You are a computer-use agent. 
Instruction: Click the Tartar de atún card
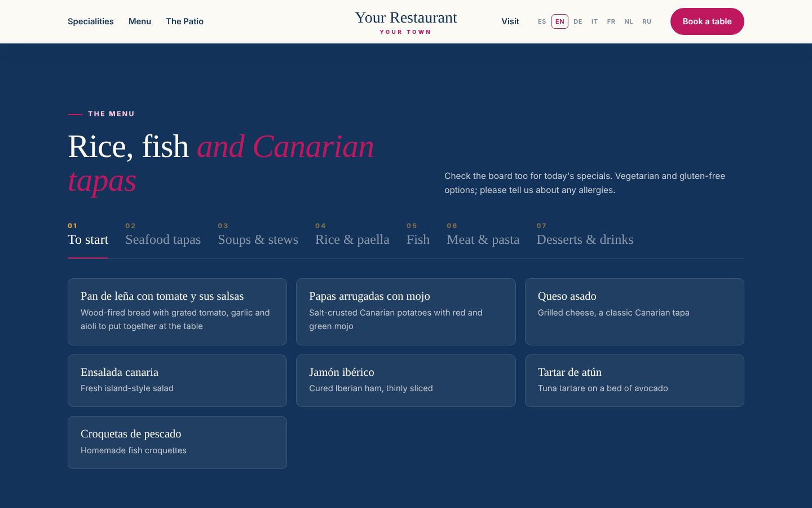(634, 380)
